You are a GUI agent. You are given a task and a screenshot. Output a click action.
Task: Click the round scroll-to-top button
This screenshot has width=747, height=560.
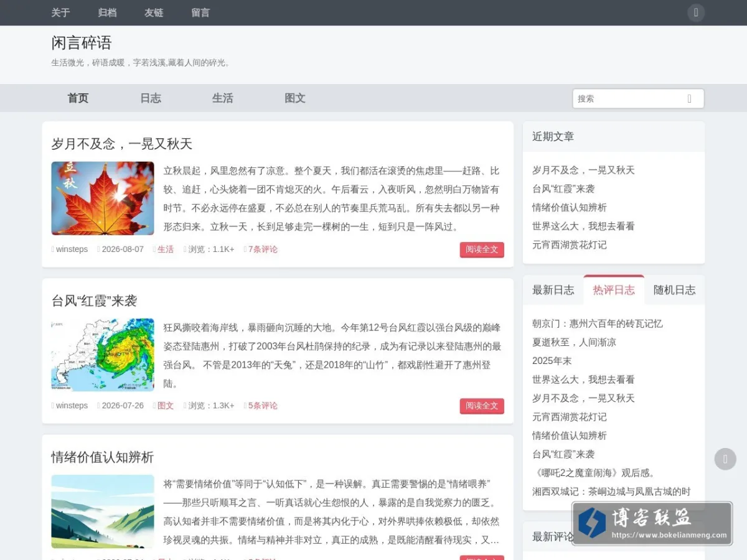coord(725,459)
